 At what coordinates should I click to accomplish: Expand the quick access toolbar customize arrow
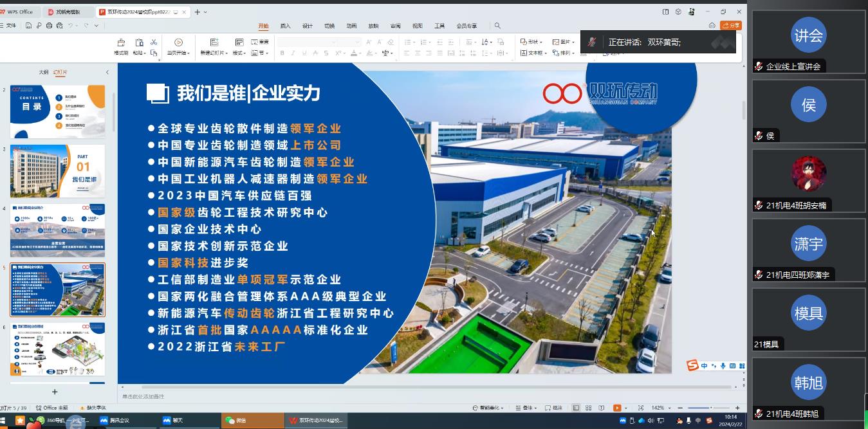[97, 26]
